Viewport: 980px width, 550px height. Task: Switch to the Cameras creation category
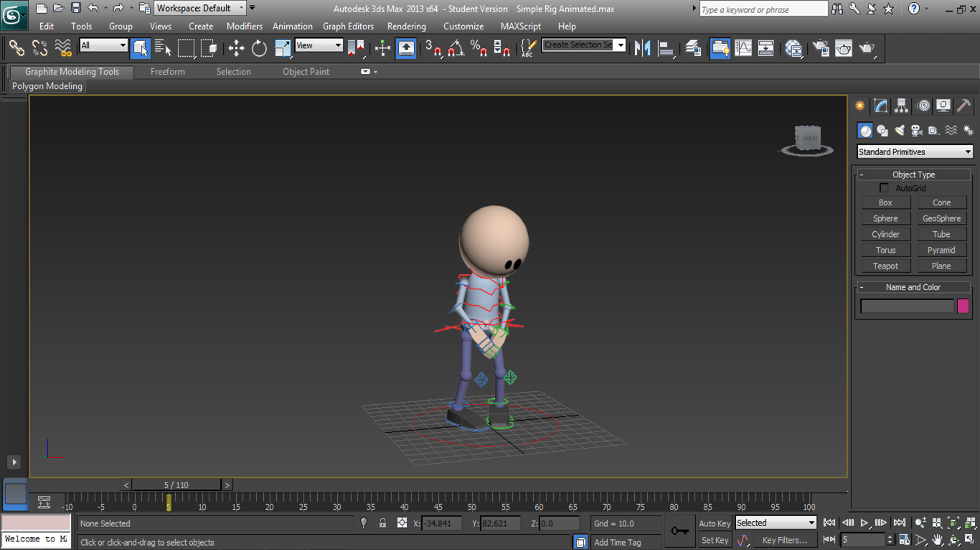tap(916, 130)
